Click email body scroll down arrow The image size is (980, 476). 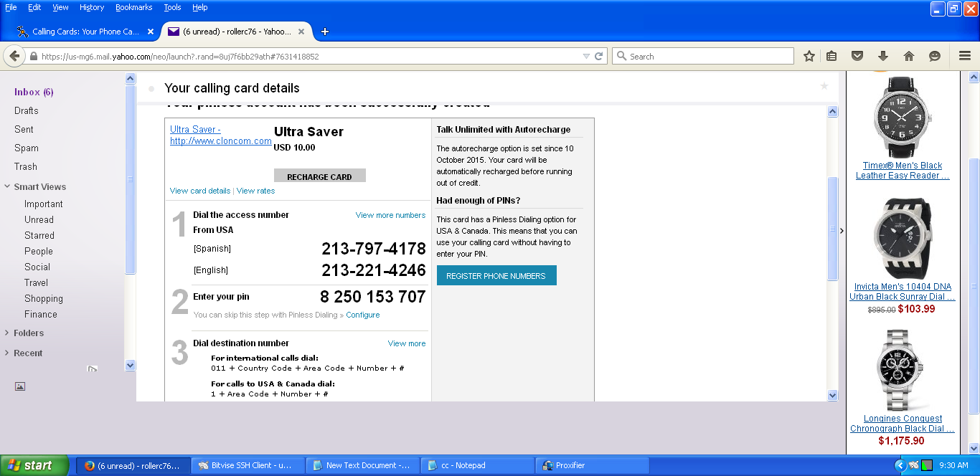click(x=832, y=395)
